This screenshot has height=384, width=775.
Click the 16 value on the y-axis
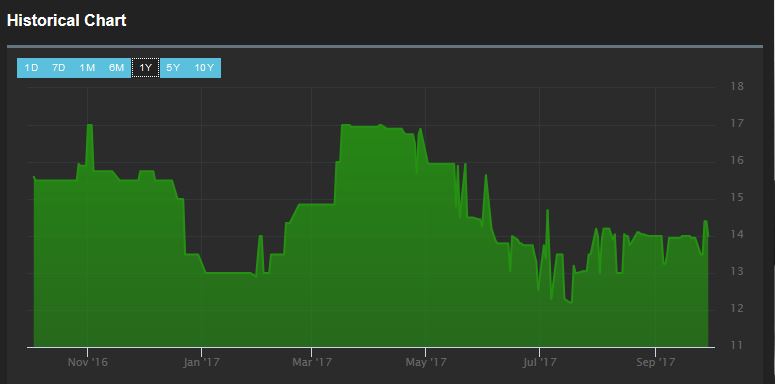737,160
